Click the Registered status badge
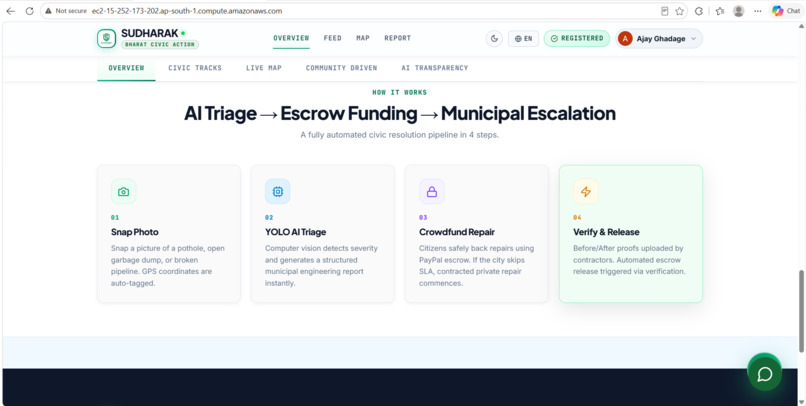This screenshot has width=806, height=406. 577,39
